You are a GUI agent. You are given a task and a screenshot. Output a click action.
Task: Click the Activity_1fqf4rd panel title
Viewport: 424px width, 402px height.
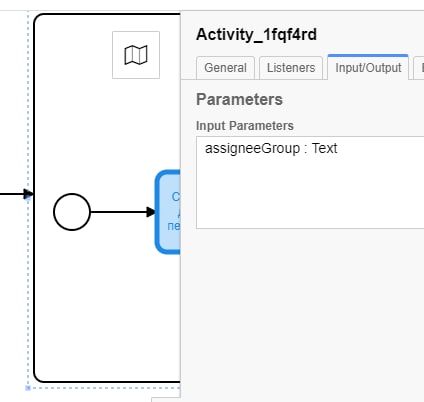[x=256, y=35]
